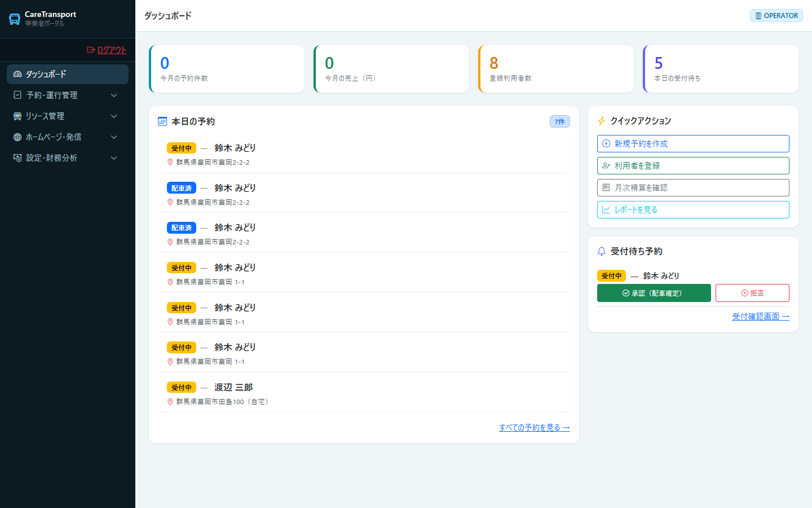Click the globe icon for ホームページ・発信
Screen dimensions: 812x508
click(x=17, y=137)
